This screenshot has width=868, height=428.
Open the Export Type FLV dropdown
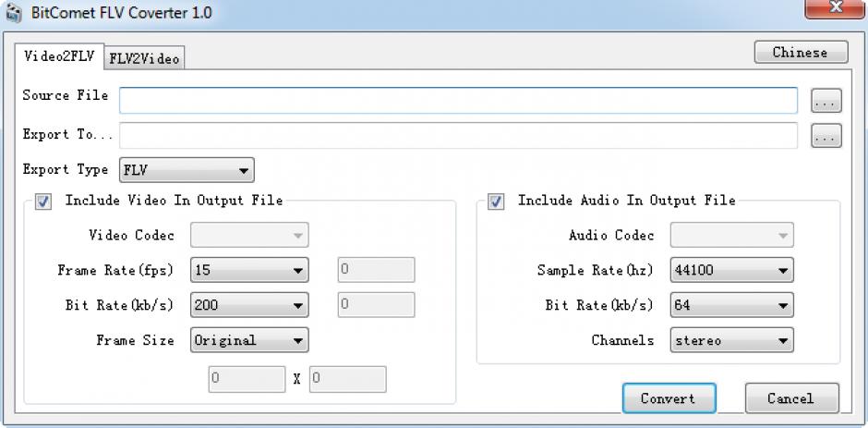(x=187, y=170)
